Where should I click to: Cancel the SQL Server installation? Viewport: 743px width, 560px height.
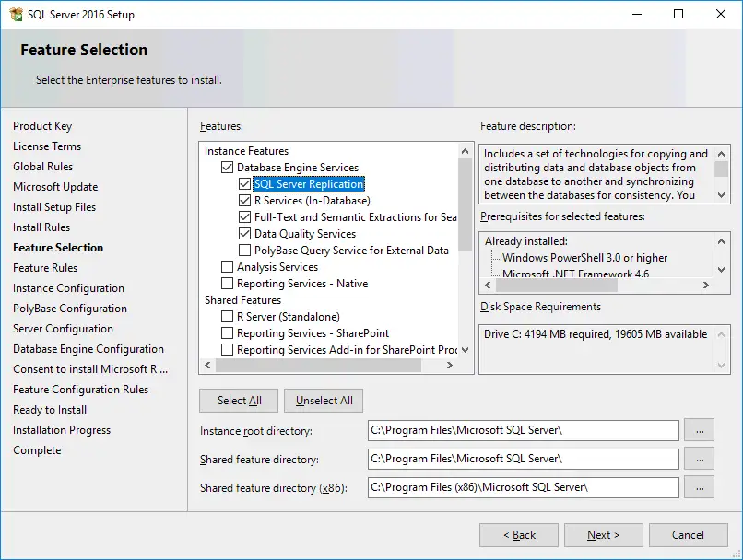coord(688,534)
